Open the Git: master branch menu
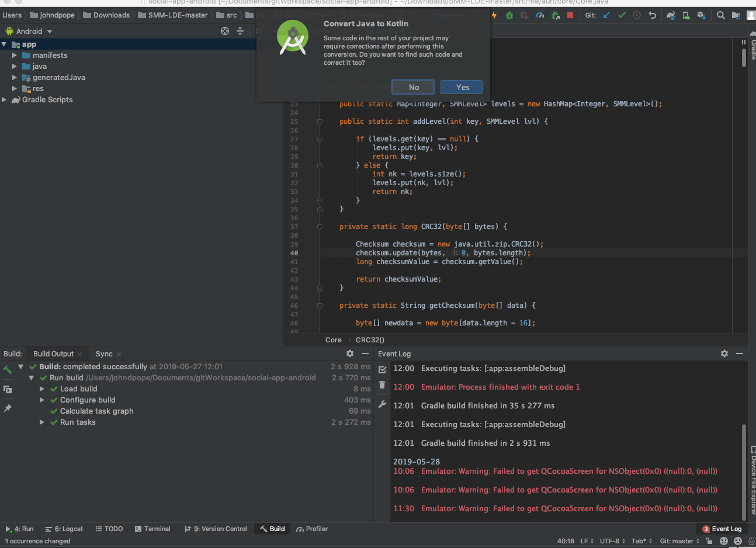 [x=679, y=541]
